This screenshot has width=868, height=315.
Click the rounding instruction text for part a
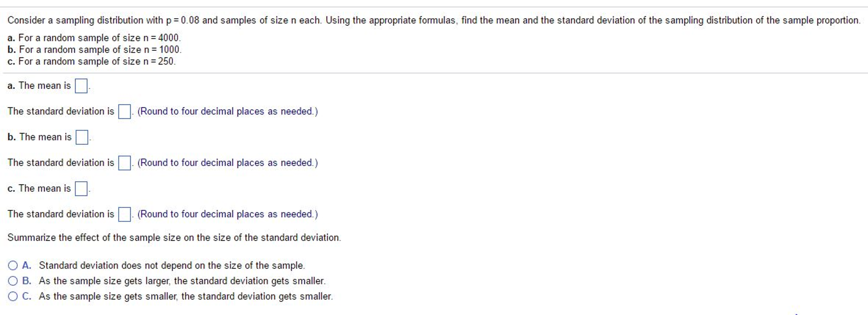227,112
